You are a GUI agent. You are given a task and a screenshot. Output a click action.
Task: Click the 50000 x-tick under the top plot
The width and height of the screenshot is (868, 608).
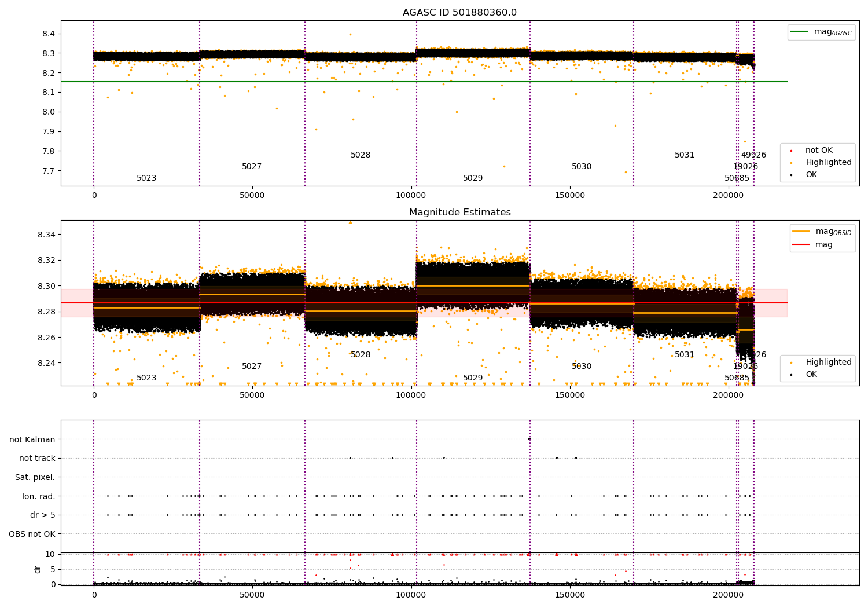pyautogui.click(x=252, y=196)
